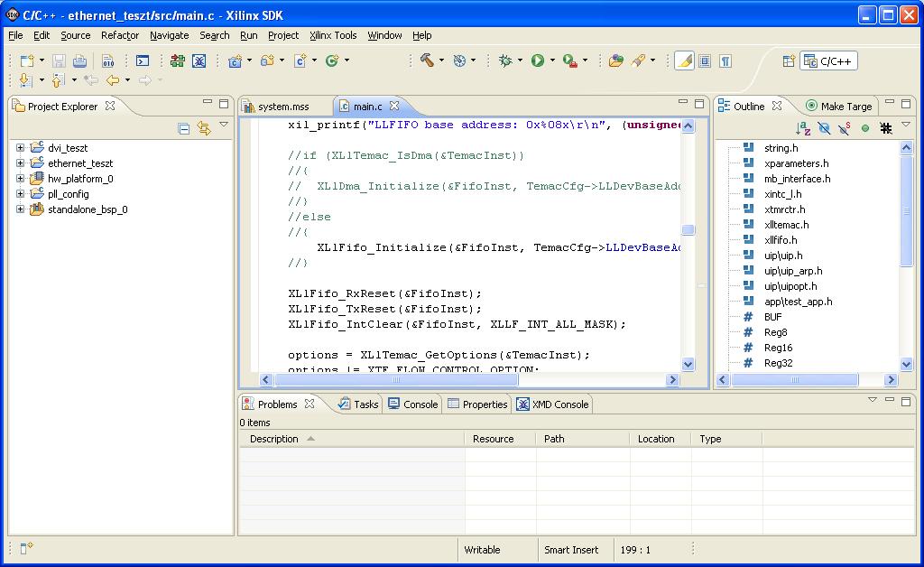Click the Save icon in the toolbar
The height and width of the screenshot is (567, 924).
coord(59,60)
